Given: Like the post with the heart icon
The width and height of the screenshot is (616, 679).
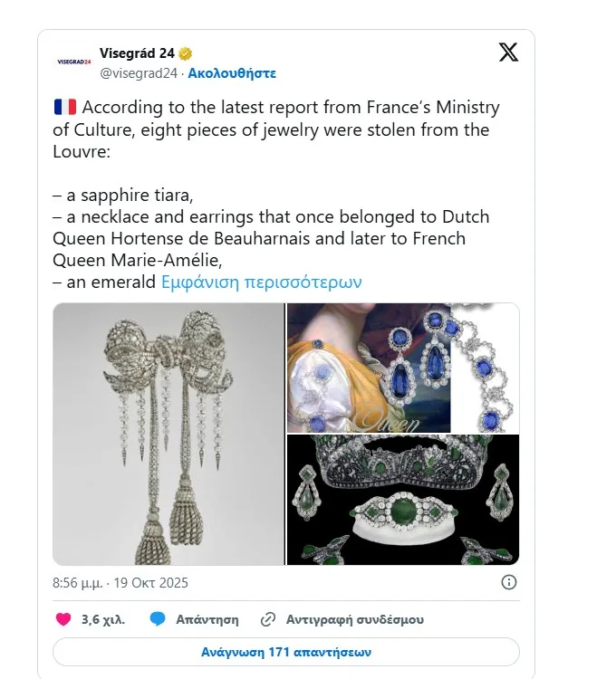Looking at the screenshot, I should 63,620.
